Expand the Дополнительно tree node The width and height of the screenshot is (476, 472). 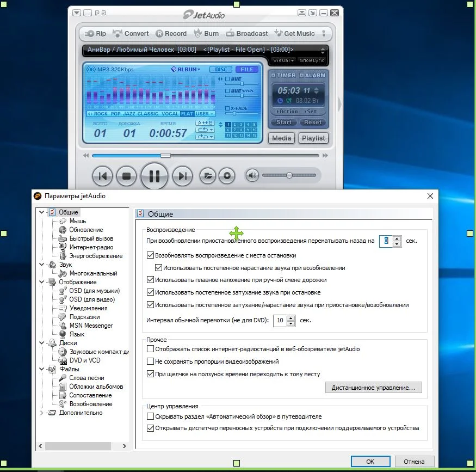(41, 413)
